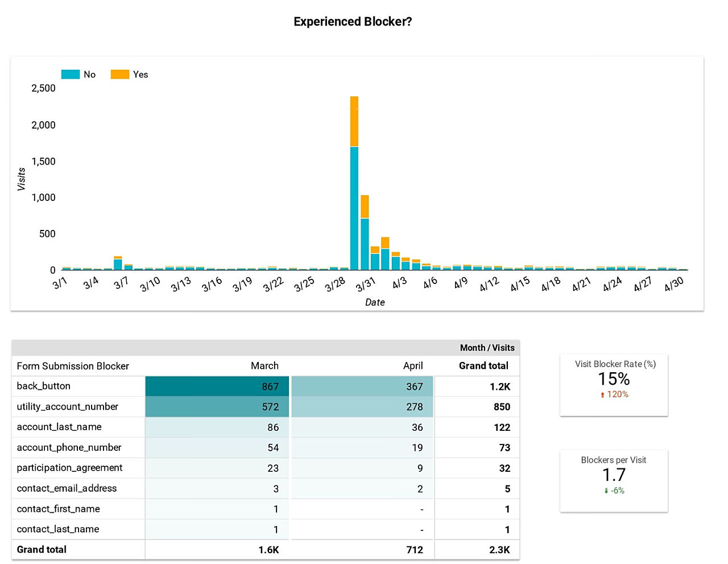728x564 pixels.
Task: Select the back_button row label
Action: 44,386
